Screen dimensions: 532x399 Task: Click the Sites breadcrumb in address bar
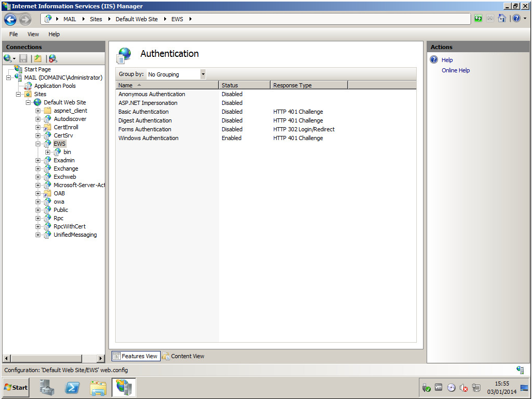click(x=96, y=19)
